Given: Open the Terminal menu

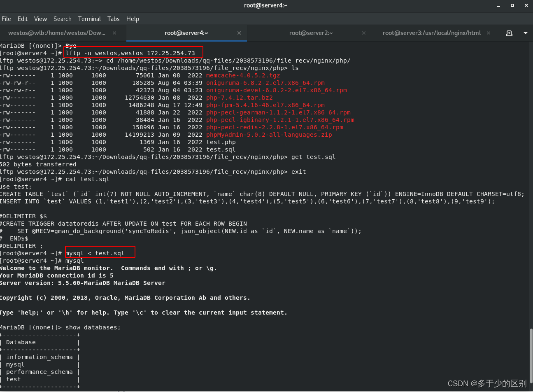Looking at the screenshot, I should 89,19.
